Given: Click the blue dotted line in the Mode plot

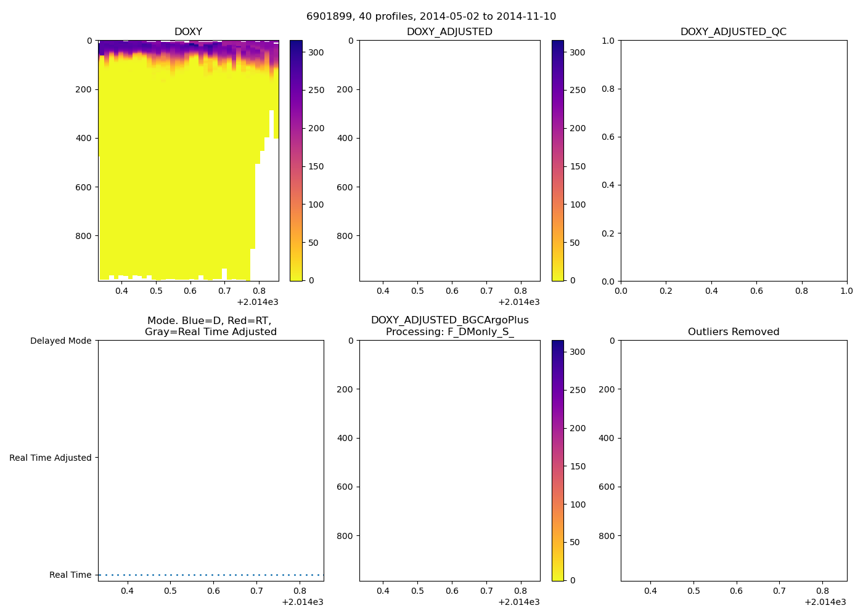Looking at the screenshot, I should 211,575.
